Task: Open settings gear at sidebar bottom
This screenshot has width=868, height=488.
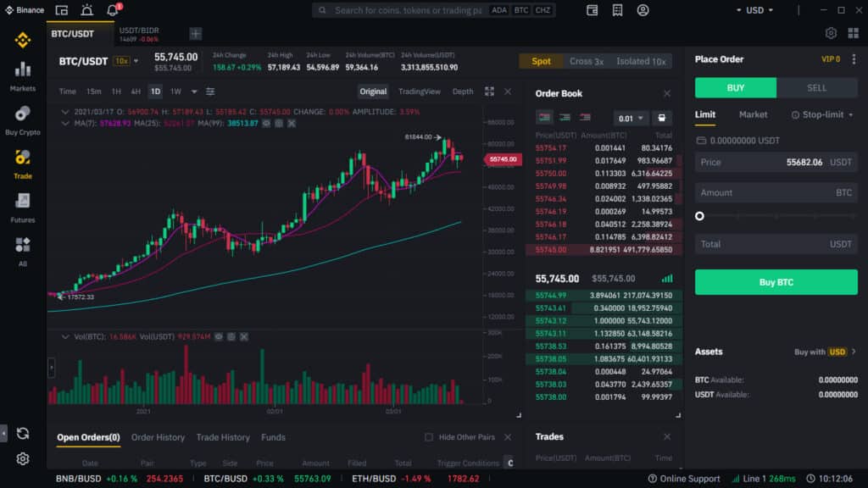Action: click(x=23, y=458)
